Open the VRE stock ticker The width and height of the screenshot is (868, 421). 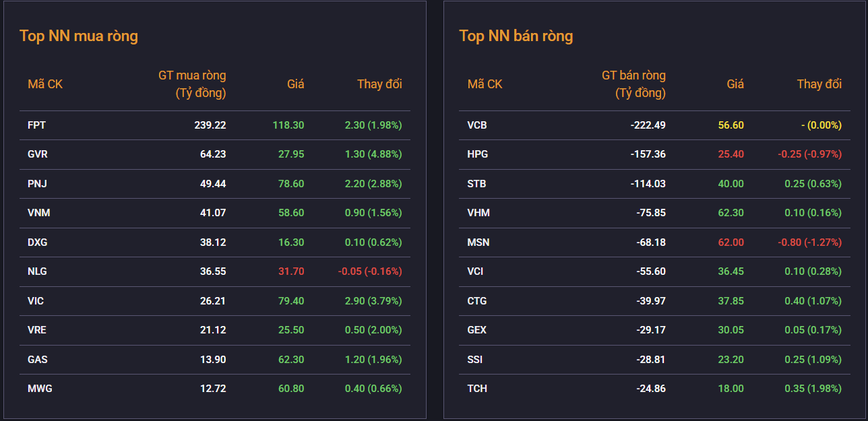37,330
